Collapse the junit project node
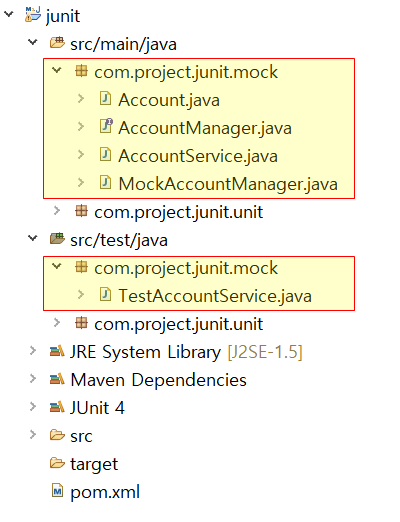 8,14
